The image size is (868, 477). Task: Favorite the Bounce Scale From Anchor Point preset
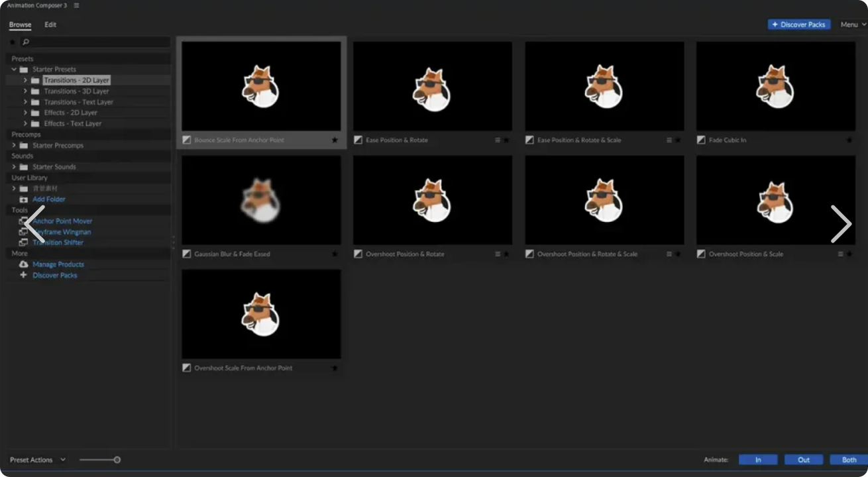pos(335,140)
